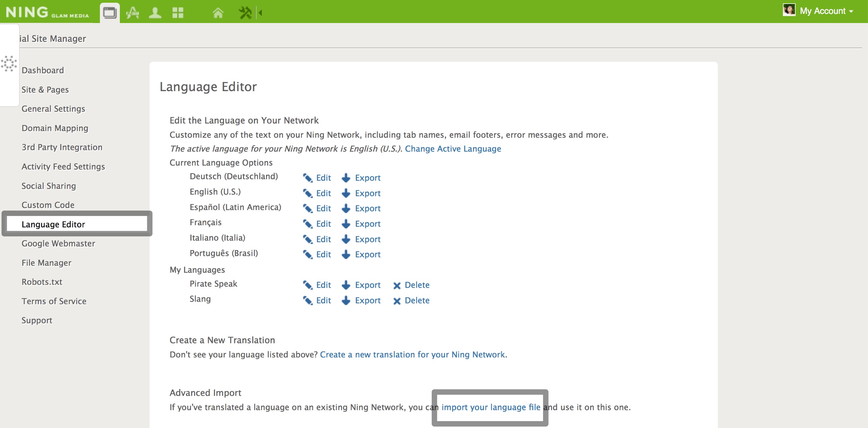Click the NING Glam Media logo
The height and width of the screenshot is (428, 868).
(x=47, y=12)
